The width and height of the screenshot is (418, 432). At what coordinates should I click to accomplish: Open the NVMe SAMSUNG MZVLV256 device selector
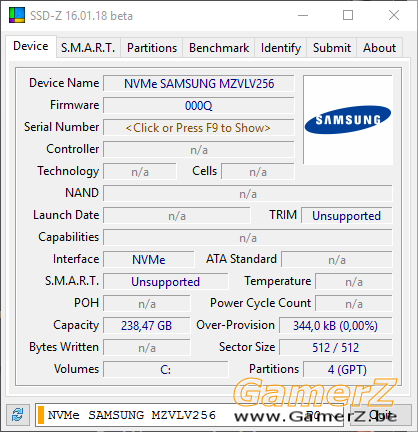point(189,415)
